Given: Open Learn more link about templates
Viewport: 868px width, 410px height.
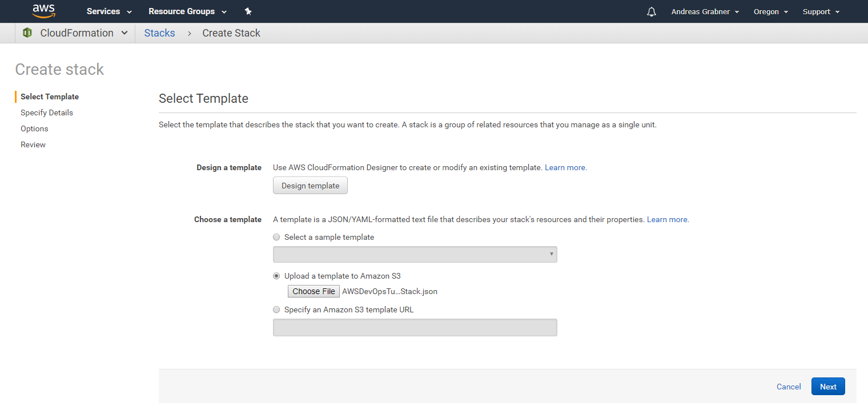Looking at the screenshot, I should (x=668, y=219).
